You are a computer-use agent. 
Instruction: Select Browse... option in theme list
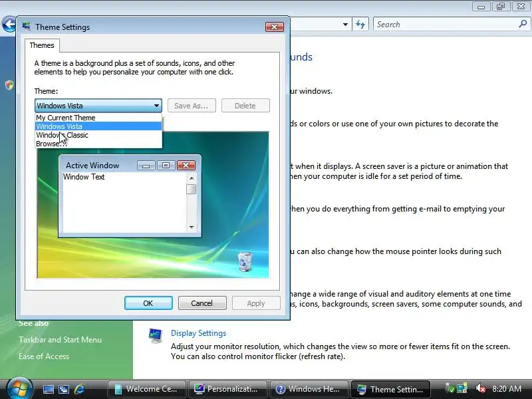click(98, 144)
